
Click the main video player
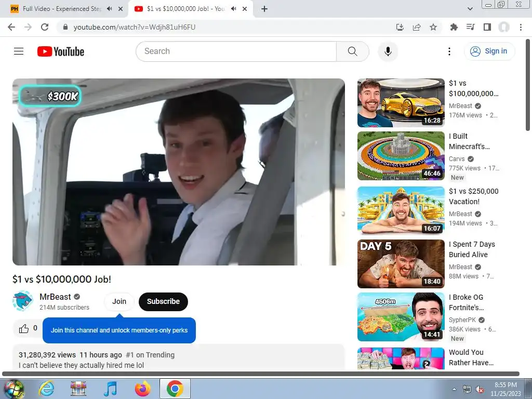179,171
